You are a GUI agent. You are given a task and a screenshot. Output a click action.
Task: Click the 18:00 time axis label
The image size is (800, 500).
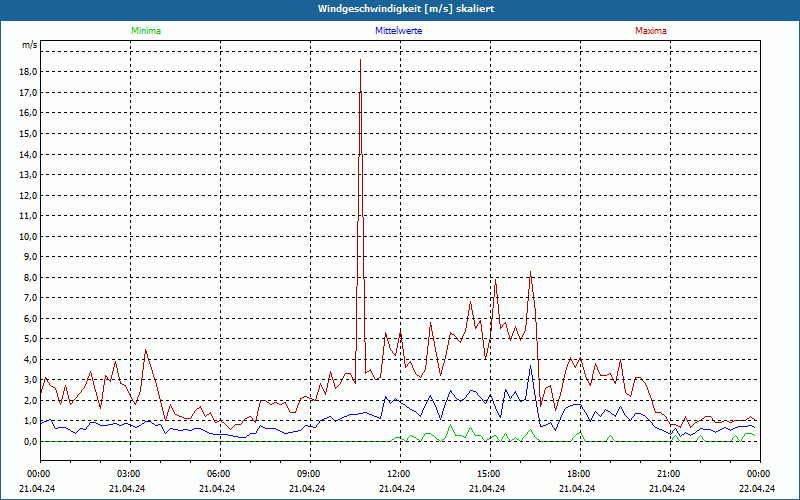click(x=580, y=474)
